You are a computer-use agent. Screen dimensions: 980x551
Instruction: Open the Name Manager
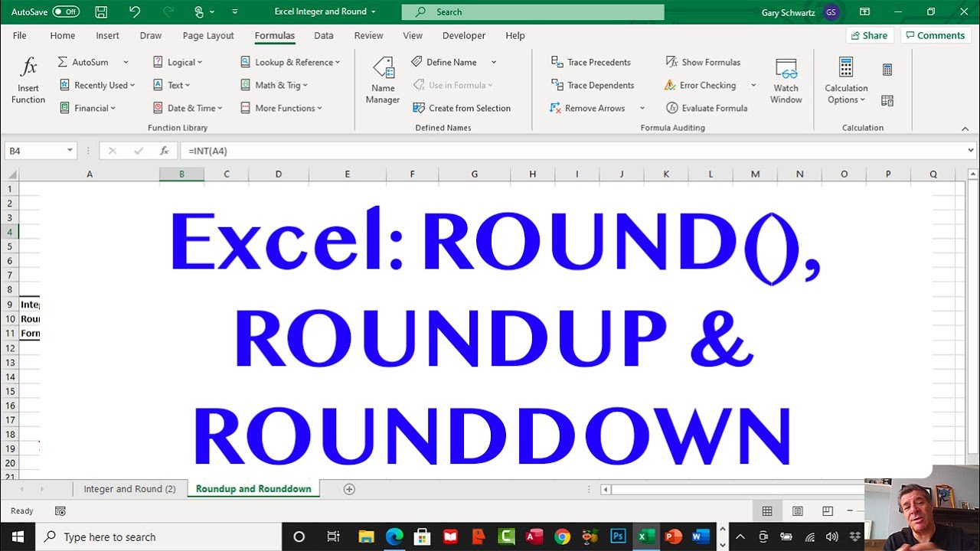(383, 80)
